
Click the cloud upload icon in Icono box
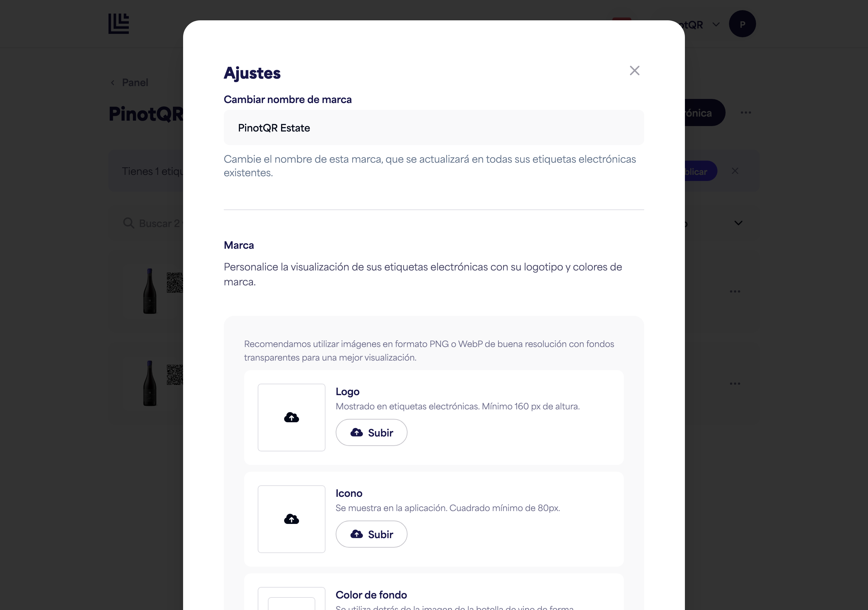coord(292,519)
